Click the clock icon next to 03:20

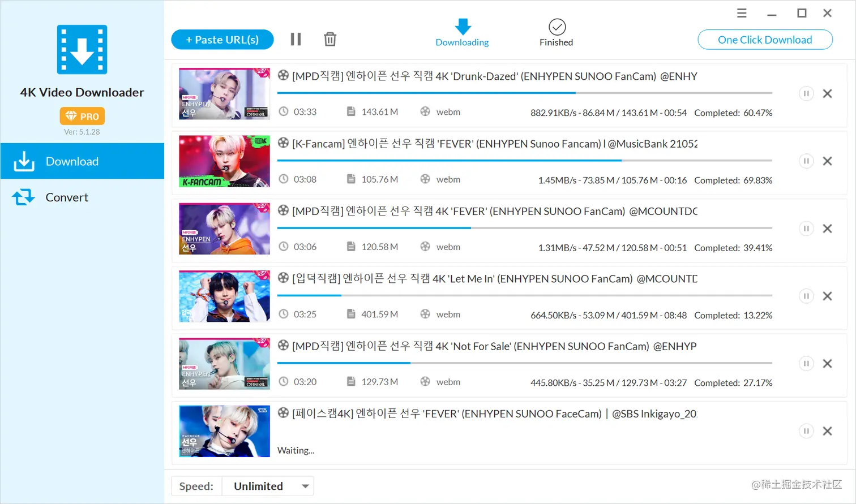[x=284, y=381]
